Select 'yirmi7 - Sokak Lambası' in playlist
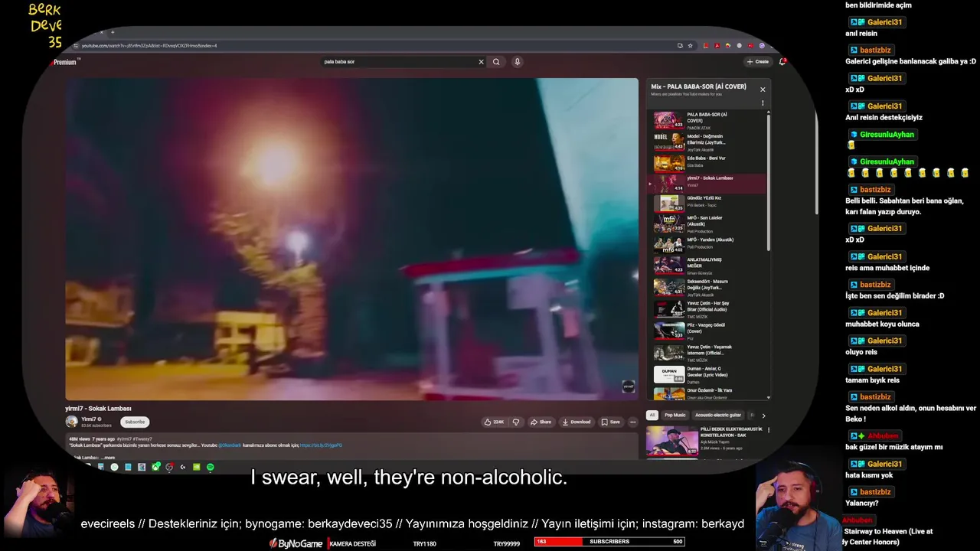This screenshot has height=551, width=980. point(707,184)
